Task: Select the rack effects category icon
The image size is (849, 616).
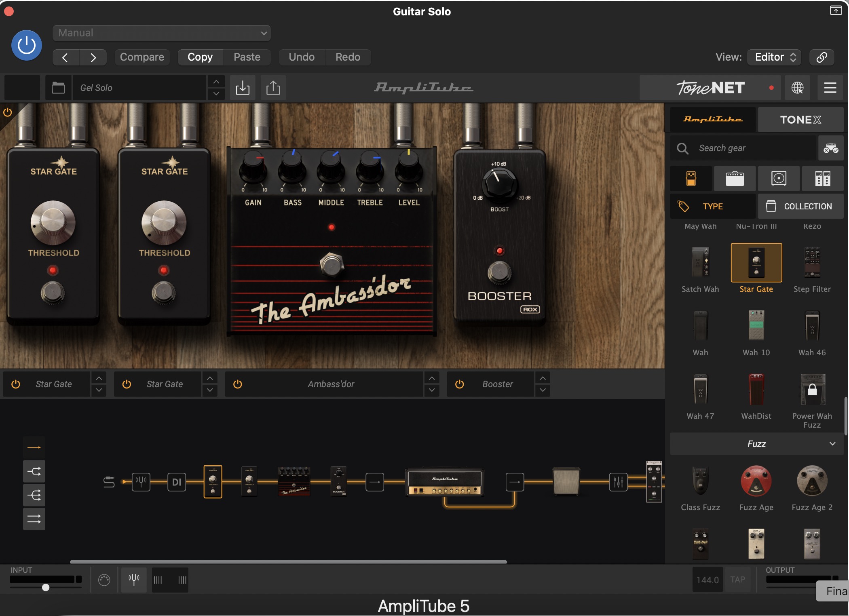Action: coord(823,178)
